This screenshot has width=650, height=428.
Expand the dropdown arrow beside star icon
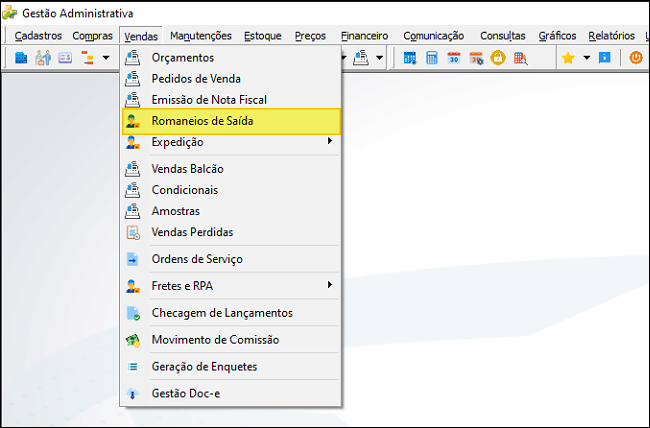click(x=587, y=58)
